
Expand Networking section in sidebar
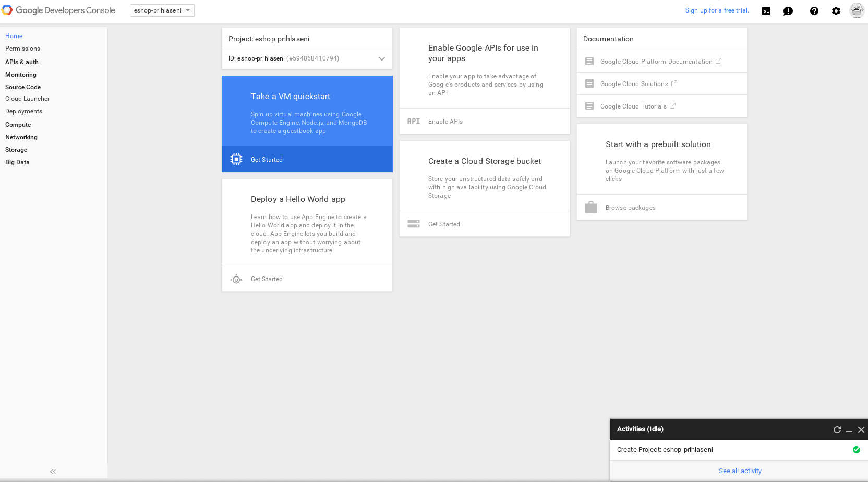pos(21,137)
